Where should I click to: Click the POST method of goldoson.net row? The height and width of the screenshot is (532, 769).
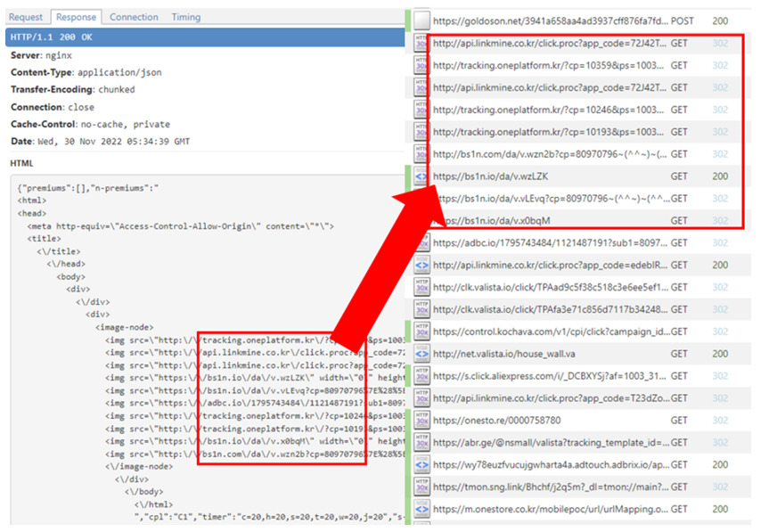pos(682,20)
